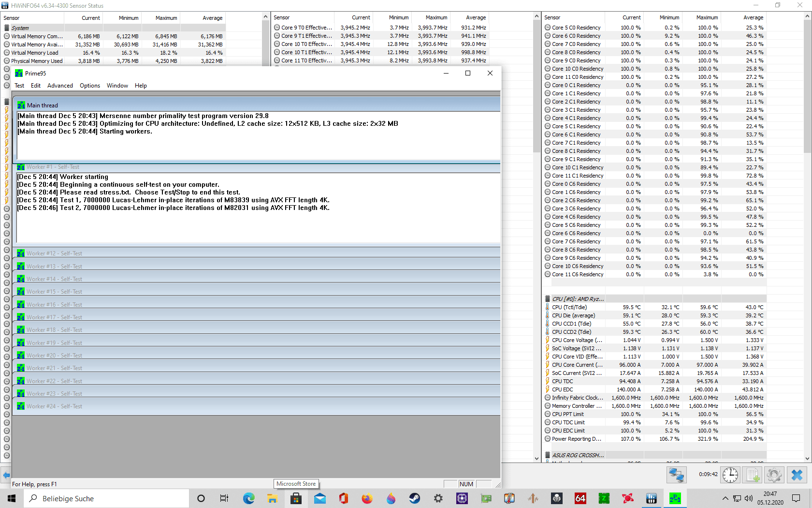The image size is (812, 508).
Task: Open Firefox from the taskbar
Action: click(x=367, y=498)
